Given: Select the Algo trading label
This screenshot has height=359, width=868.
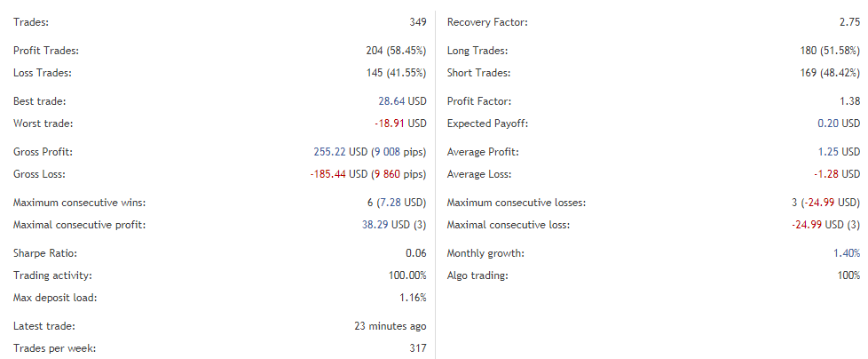Looking at the screenshot, I should pyautogui.click(x=477, y=275).
